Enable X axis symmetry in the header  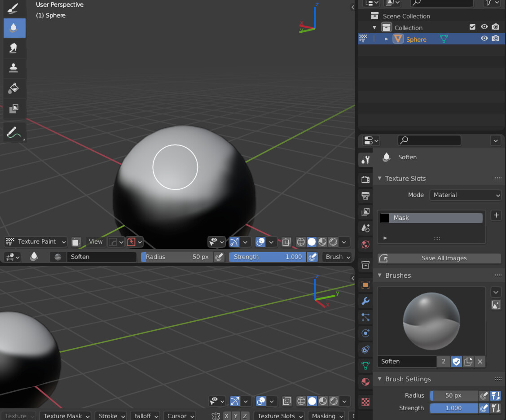tap(226, 416)
